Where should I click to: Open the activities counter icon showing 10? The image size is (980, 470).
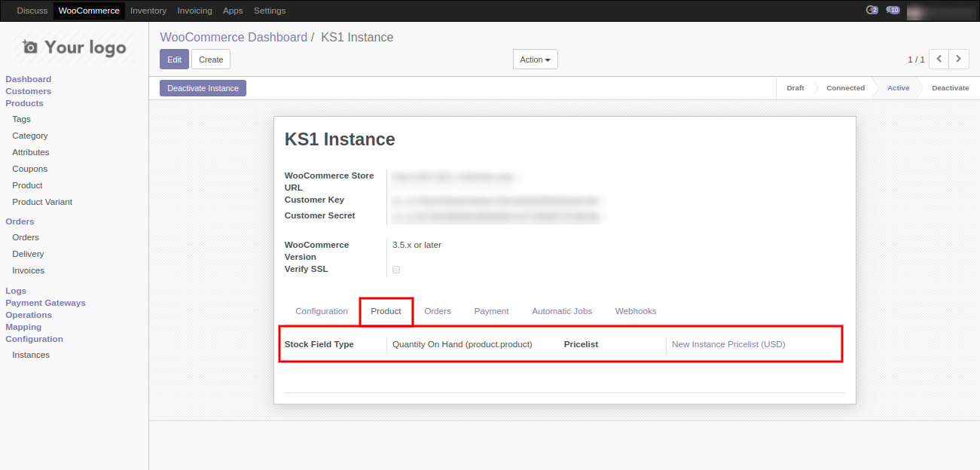(893, 11)
